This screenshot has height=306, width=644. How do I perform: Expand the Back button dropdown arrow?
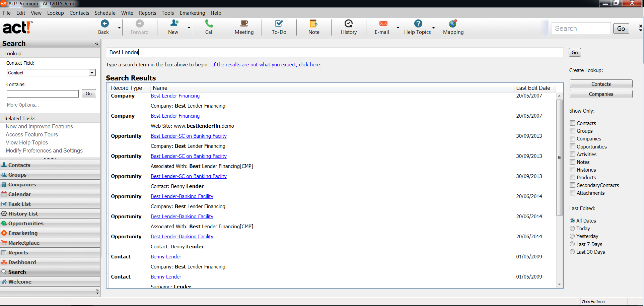click(119, 27)
